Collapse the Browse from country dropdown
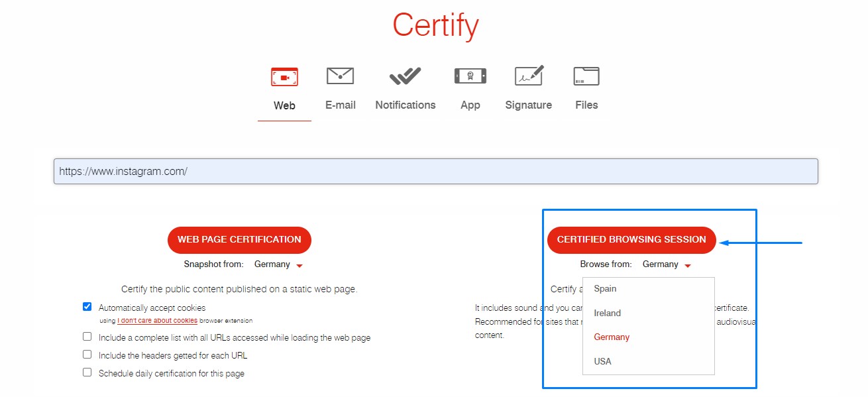 pyautogui.click(x=667, y=264)
